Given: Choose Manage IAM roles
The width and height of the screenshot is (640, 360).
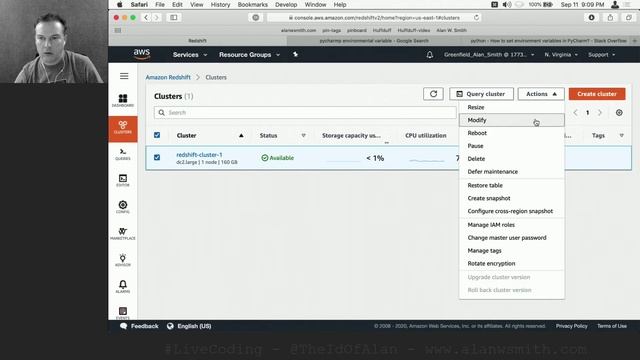Looking at the screenshot, I should point(512,225).
